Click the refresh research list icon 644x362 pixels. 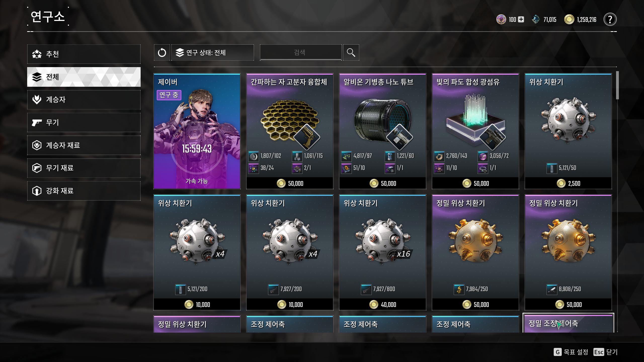pyautogui.click(x=162, y=53)
